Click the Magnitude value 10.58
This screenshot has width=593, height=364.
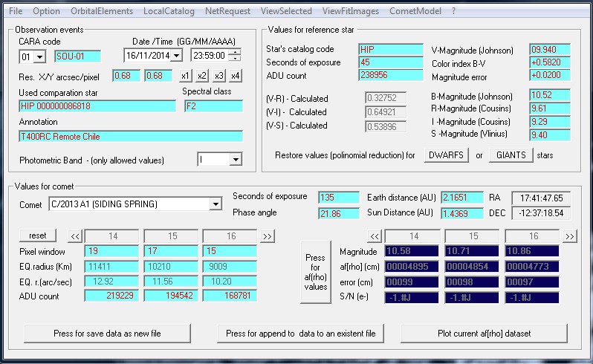click(412, 251)
